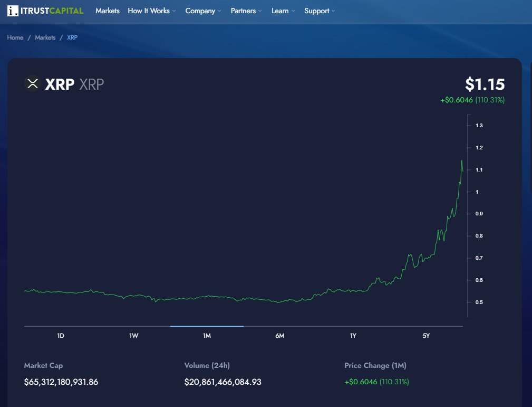This screenshot has width=532, height=407.
Task: Click the $20,861,466,084.93 volume value
Action: click(223, 382)
